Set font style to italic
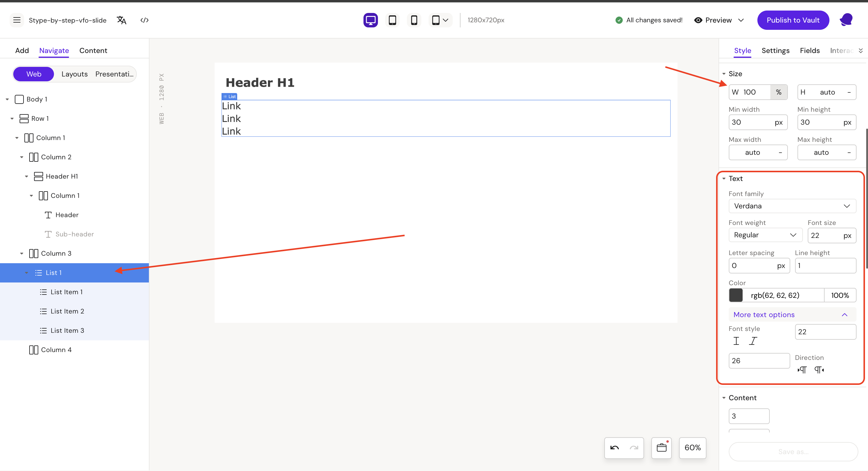 pyautogui.click(x=753, y=341)
